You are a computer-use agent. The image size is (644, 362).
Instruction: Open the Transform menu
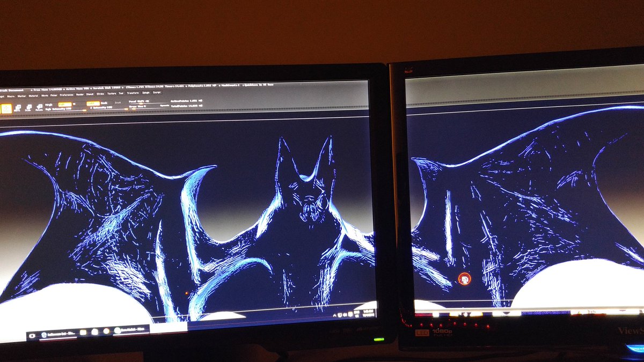coord(133,93)
